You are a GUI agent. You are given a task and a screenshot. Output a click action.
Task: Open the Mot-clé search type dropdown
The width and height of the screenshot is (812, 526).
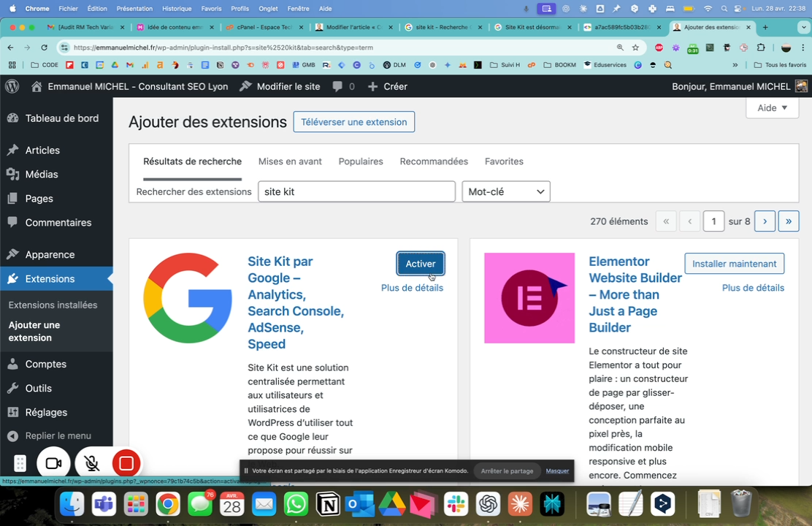tap(505, 191)
